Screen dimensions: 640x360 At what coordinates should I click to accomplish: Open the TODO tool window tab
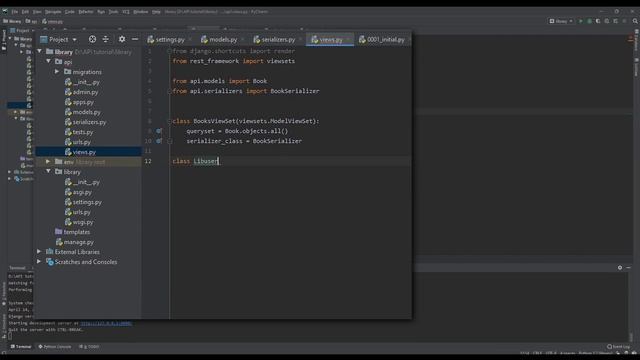pos(89,347)
